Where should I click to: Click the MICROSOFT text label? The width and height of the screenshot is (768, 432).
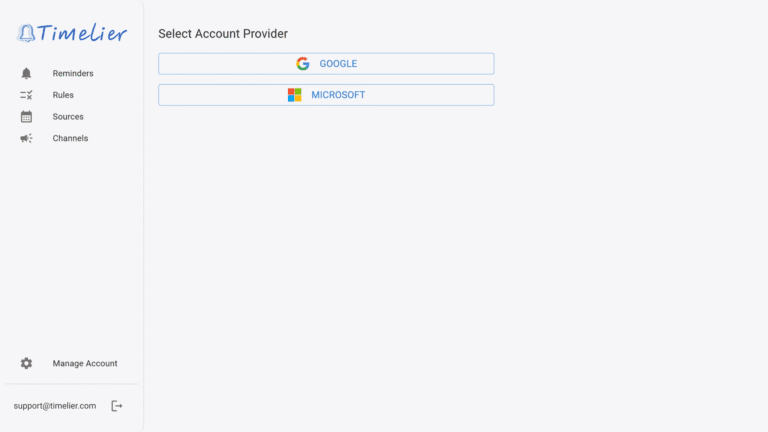338,95
